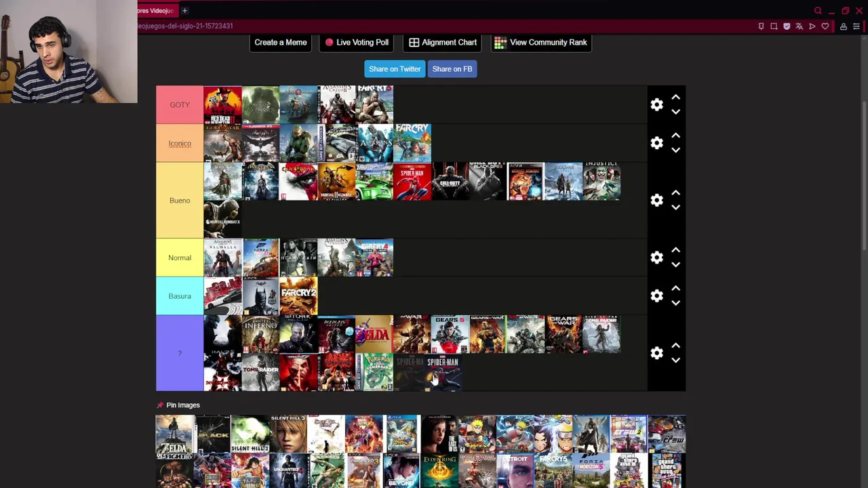Open settings gear for Bueno tier

point(656,200)
